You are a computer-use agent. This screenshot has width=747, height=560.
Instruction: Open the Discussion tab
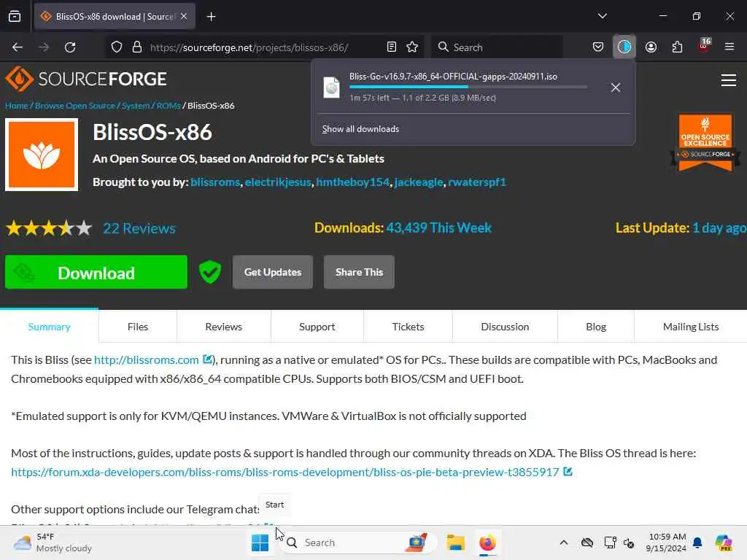click(x=505, y=327)
